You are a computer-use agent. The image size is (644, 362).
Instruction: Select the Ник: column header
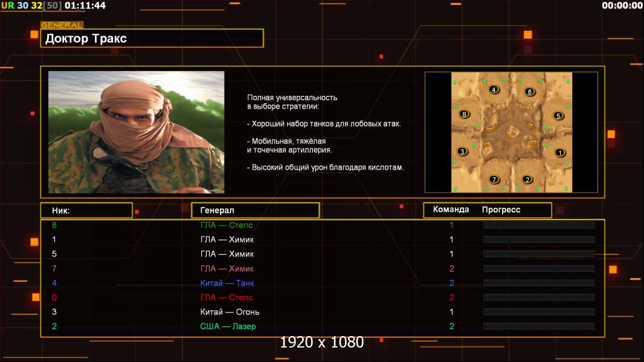click(x=86, y=210)
